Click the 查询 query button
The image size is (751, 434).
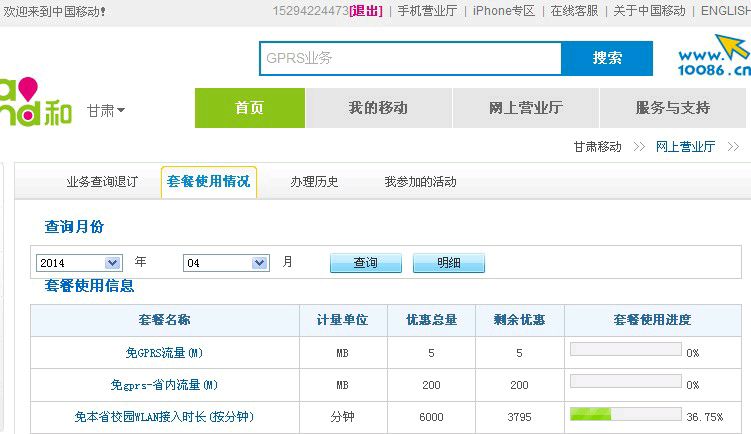click(x=366, y=263)
